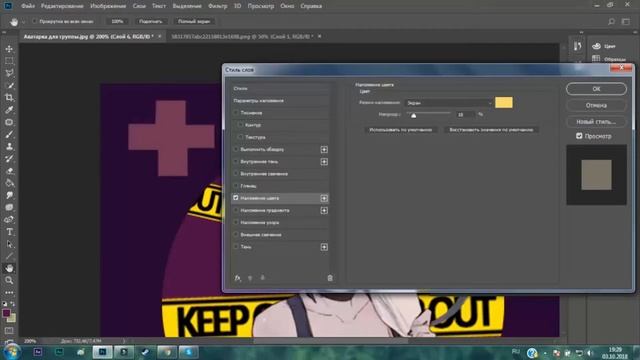Click plus beside Внутренняя тень

coord(324,162)
